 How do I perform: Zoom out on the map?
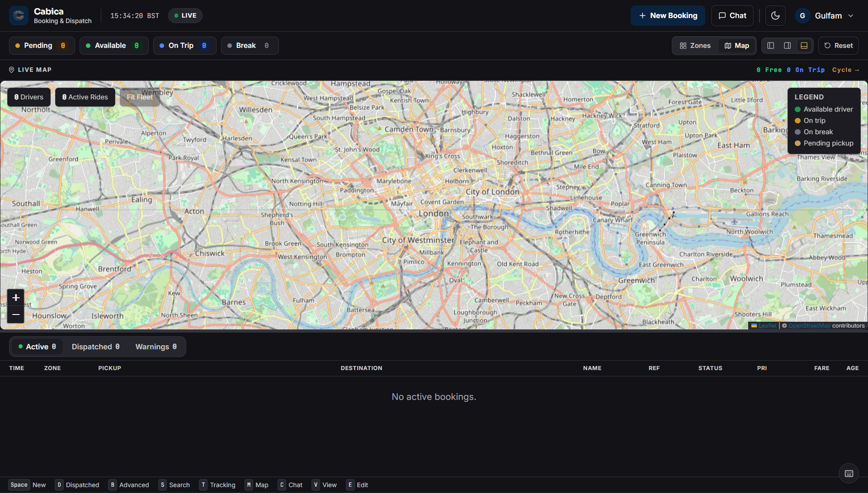click(x=16, y=315)
